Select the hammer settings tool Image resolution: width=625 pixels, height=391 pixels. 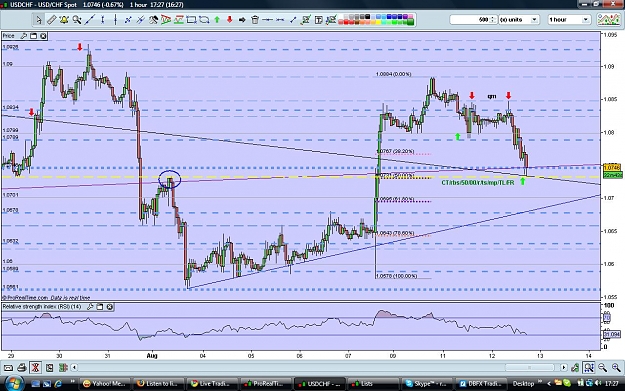153,20
